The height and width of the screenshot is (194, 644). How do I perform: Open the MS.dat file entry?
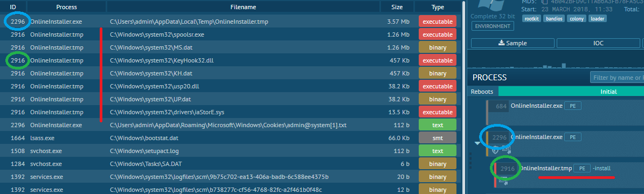coord(151,47)
